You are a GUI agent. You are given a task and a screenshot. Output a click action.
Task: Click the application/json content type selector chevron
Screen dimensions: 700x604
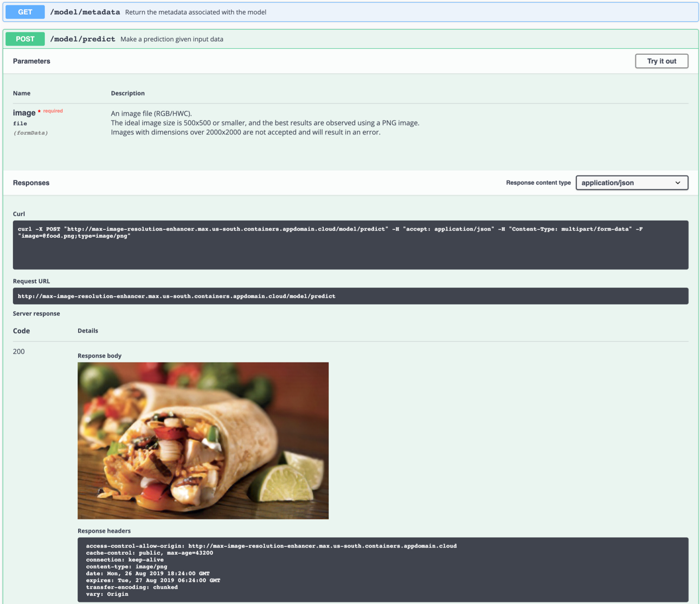[x=677, y=183]
